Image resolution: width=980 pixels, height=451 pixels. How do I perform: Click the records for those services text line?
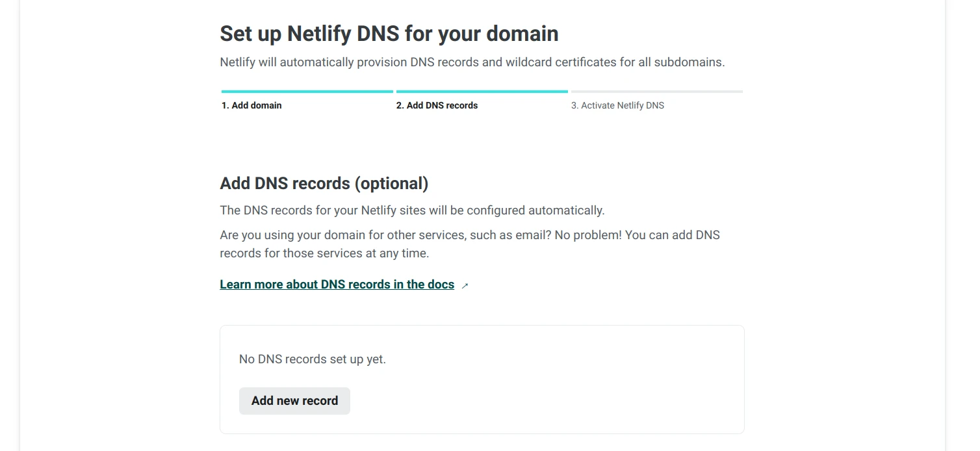click(324, 253)
